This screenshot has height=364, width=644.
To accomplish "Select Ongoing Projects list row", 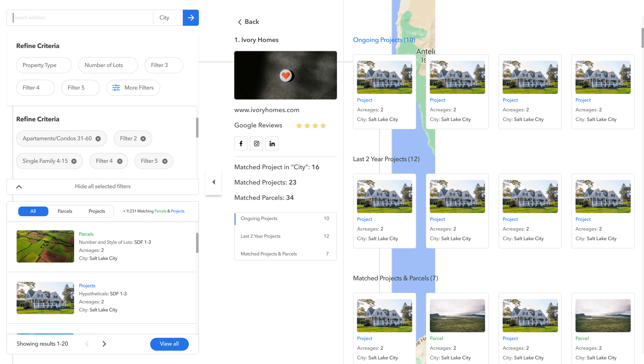I will (286, 218).
